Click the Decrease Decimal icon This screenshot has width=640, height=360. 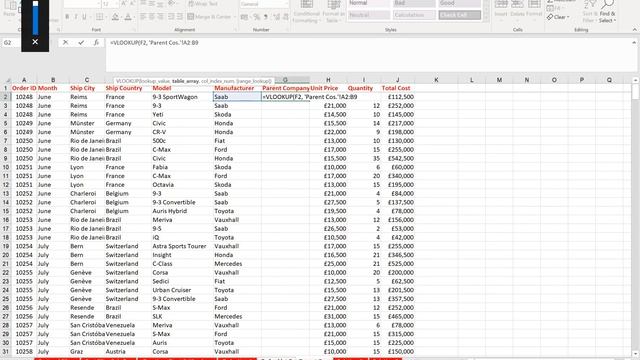click(x=285, y=17)
